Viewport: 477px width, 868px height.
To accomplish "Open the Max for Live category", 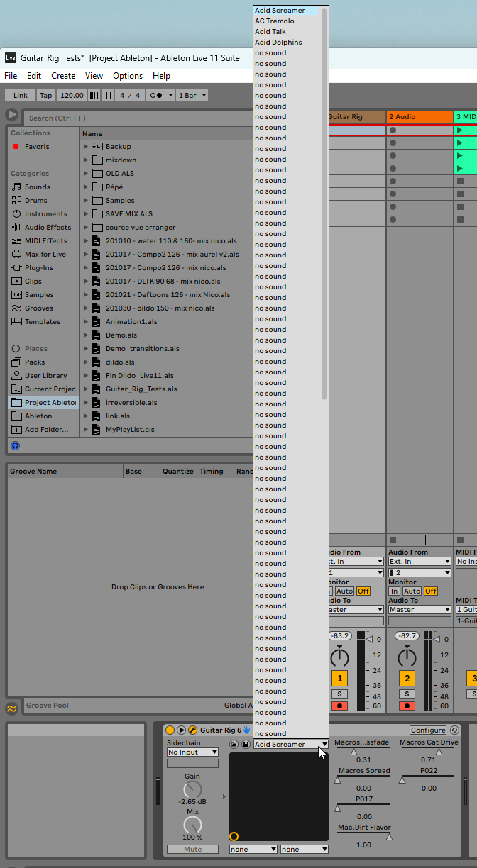I will (45, 255).
